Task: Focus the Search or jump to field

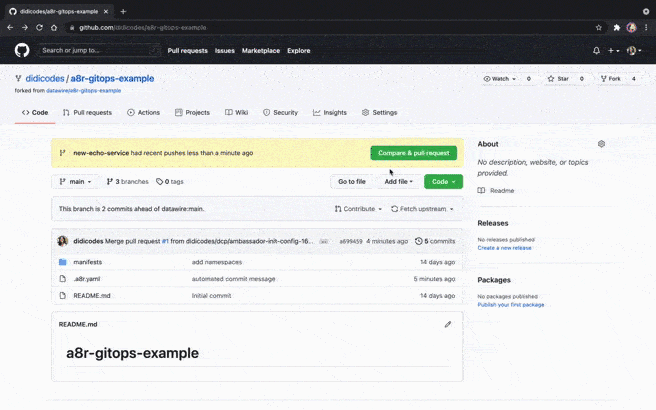Action: tap(99, 51)
